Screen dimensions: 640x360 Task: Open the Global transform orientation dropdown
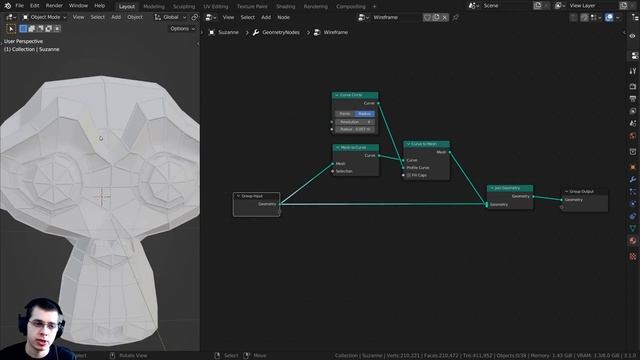170,17
